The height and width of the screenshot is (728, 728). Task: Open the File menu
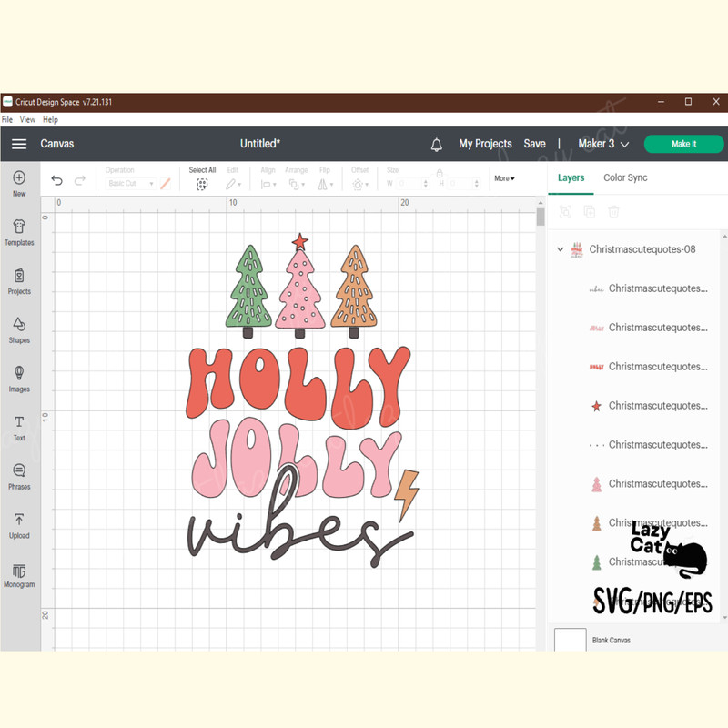(7, 119)
